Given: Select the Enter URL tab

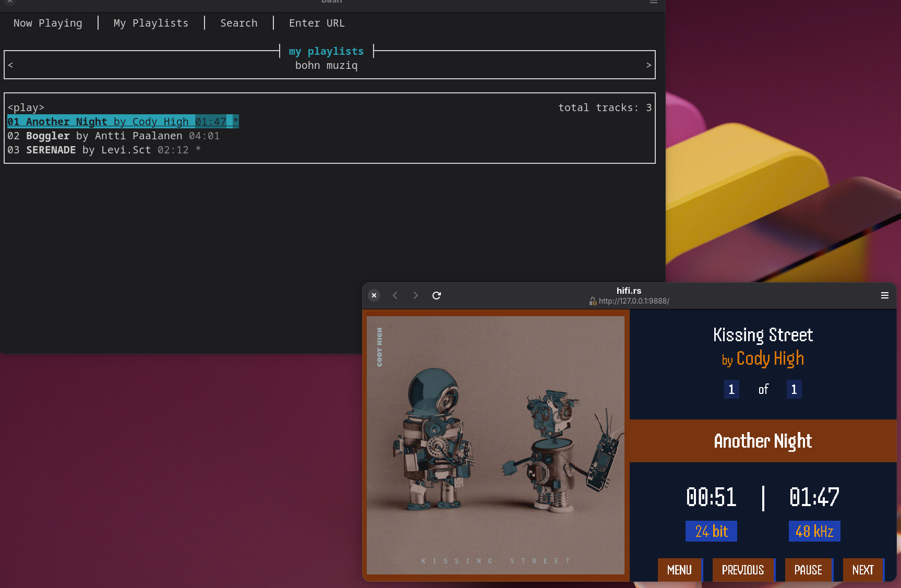Looking at the screenshot, I should tap(317, 23).
